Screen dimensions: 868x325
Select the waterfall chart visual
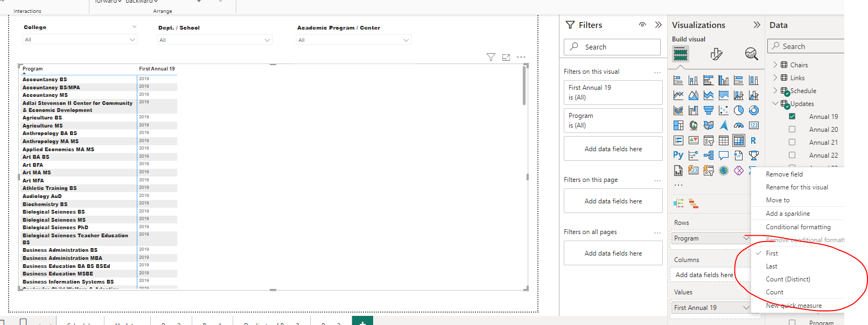click(x=694, y=110)
